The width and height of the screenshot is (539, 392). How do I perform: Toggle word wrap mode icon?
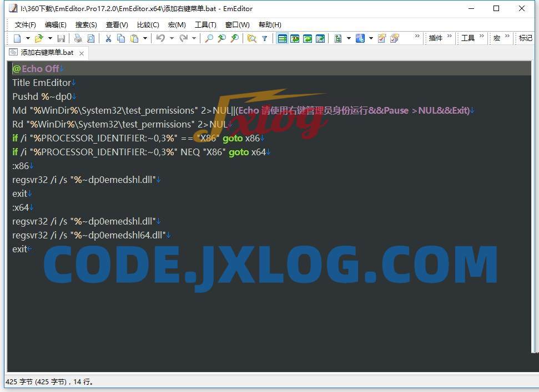[x=294, y=38]
